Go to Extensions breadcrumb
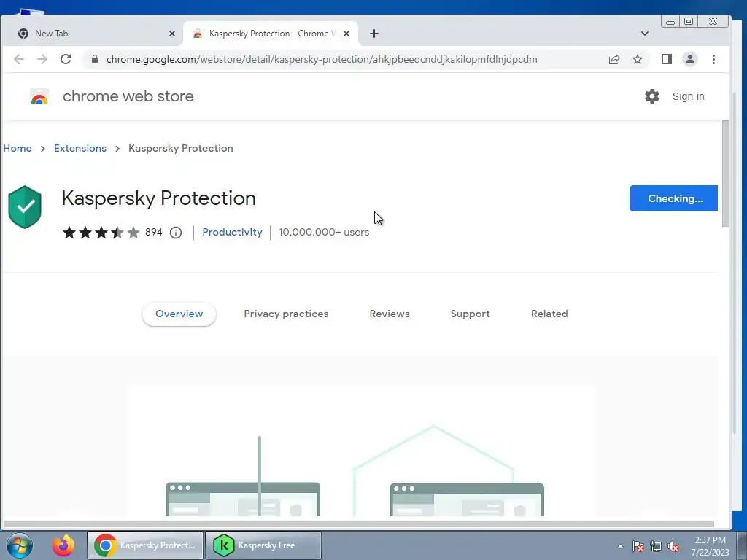 point(80,148)
